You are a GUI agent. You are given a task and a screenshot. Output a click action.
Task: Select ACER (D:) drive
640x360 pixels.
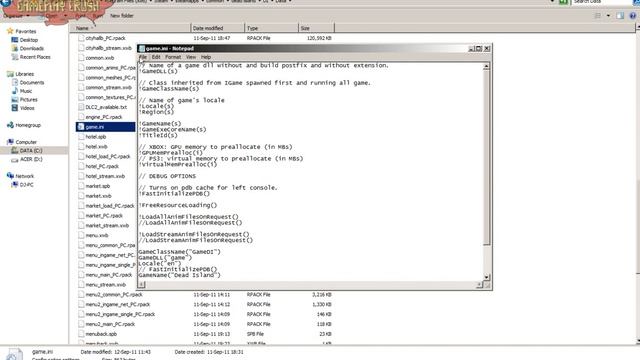pyautogui.click(x=31, y=160)
